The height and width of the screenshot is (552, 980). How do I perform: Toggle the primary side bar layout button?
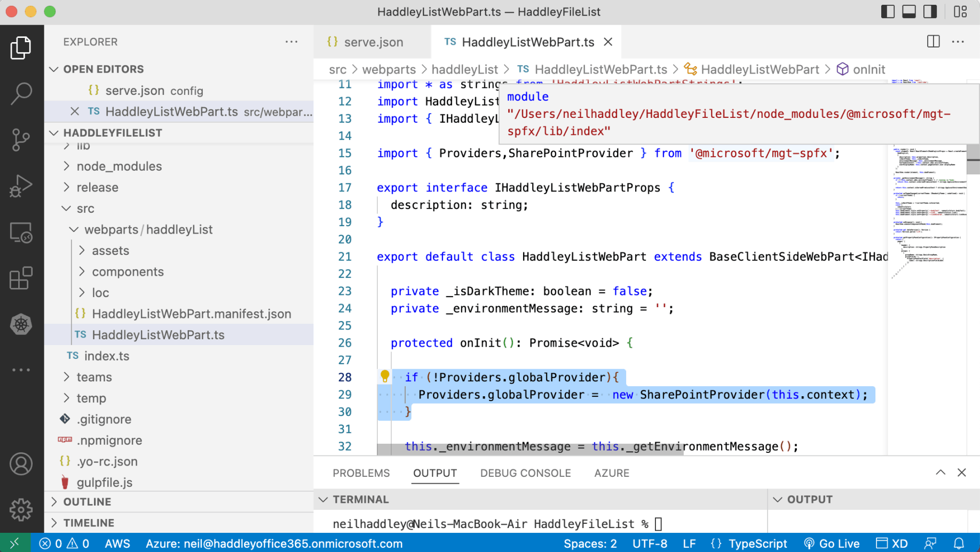click(888, 12)
